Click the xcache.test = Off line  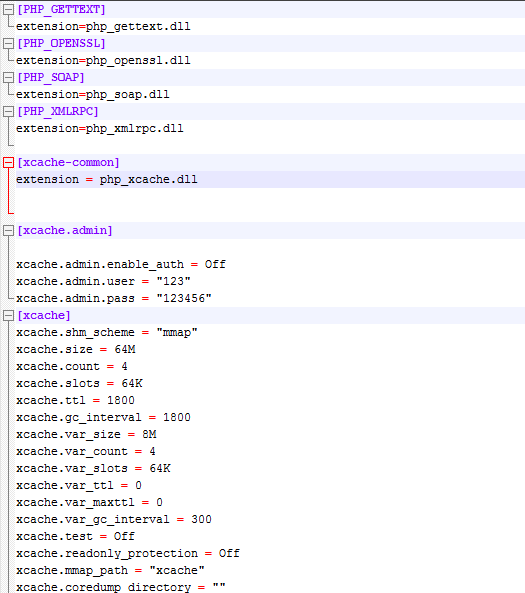pos(75,537)
